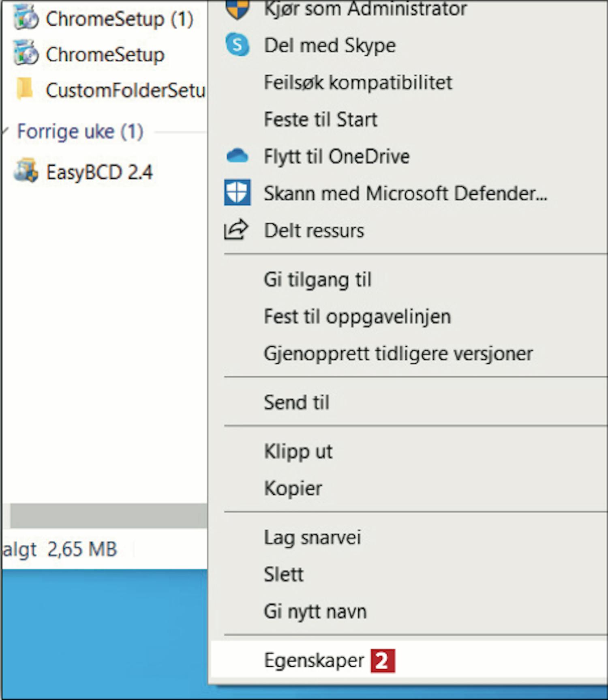The width and height of the screenshot is (608, 700).
Task: Click the Skype icon in context menu
Action: (x=237, y=45)
